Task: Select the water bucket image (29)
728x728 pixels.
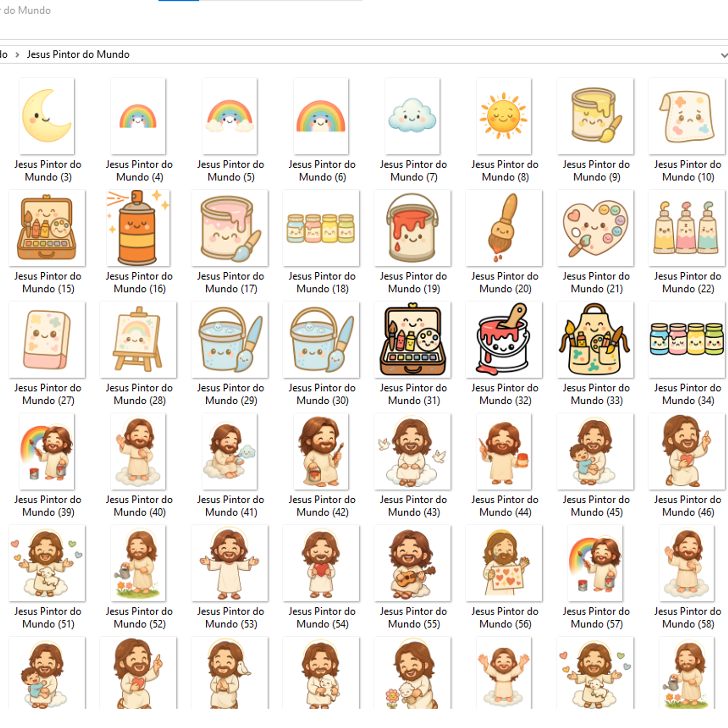Action: (229, 340)
